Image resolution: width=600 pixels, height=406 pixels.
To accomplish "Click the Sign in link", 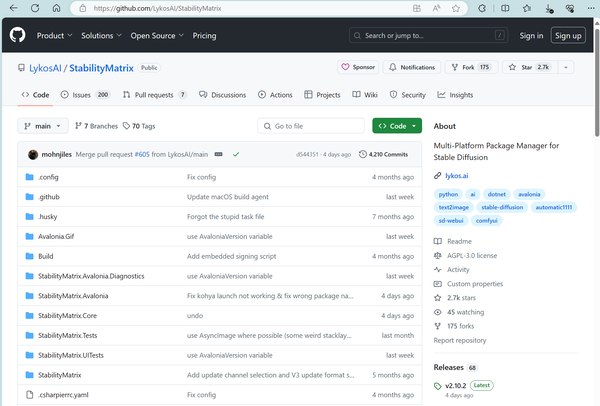I will 531,36.
